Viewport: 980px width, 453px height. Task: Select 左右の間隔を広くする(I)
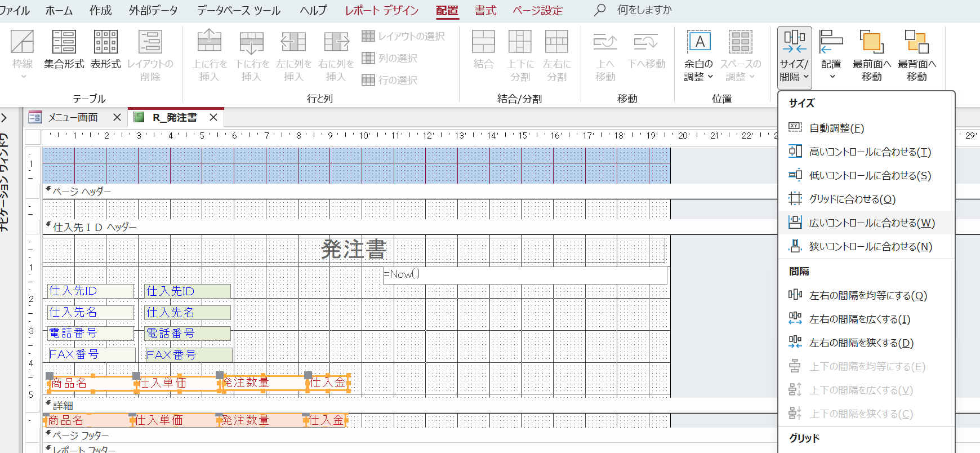866,319
